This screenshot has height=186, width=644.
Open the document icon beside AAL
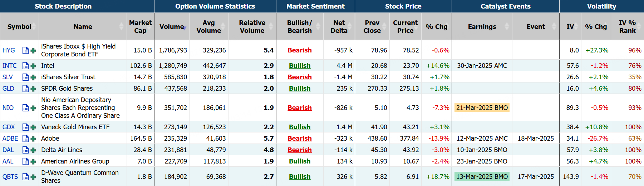tap(25, 161)
